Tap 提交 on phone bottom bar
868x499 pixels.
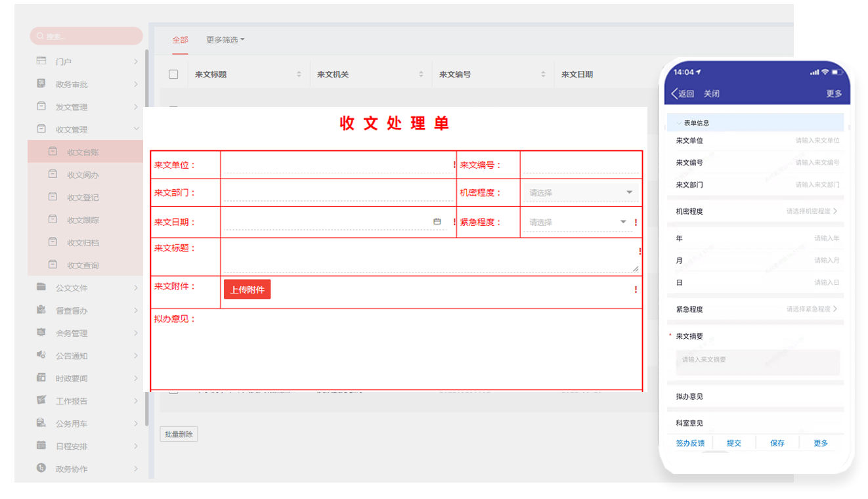(x=734, y=443)
